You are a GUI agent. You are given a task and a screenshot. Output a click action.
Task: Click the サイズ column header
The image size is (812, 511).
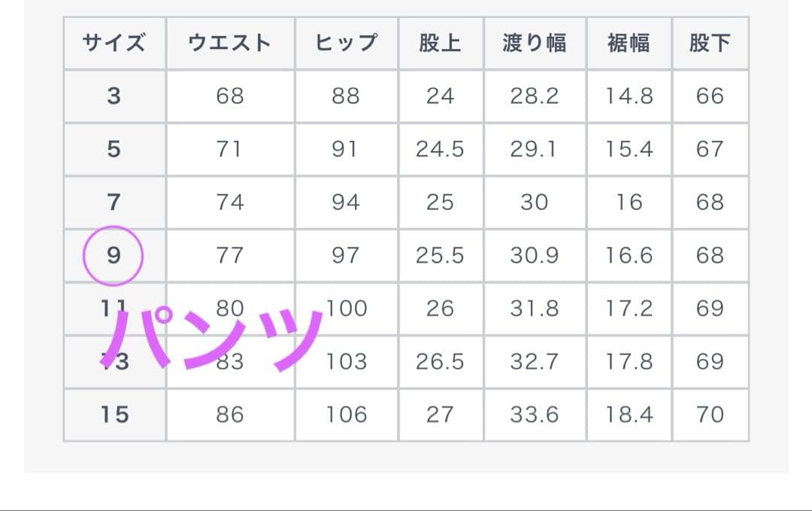[114, 43]
